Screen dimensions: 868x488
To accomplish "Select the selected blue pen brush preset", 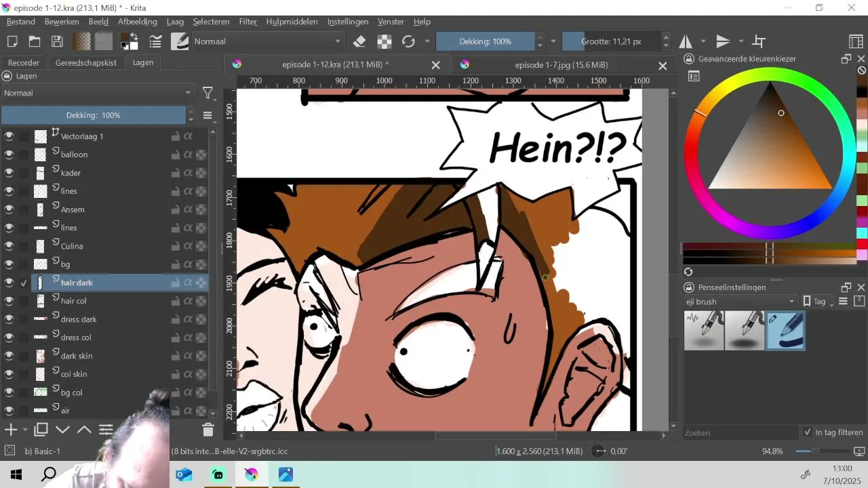I will [x=786, y=330].
